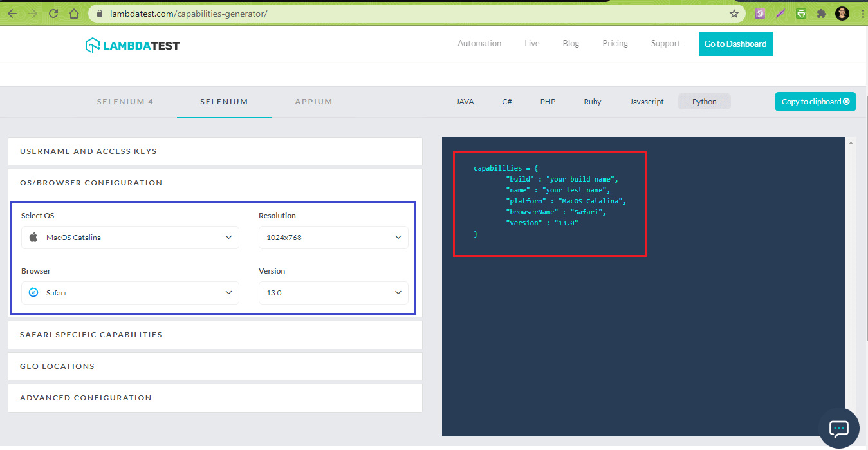Switch to the SELENIUM 4 tab

click(125, 101)
